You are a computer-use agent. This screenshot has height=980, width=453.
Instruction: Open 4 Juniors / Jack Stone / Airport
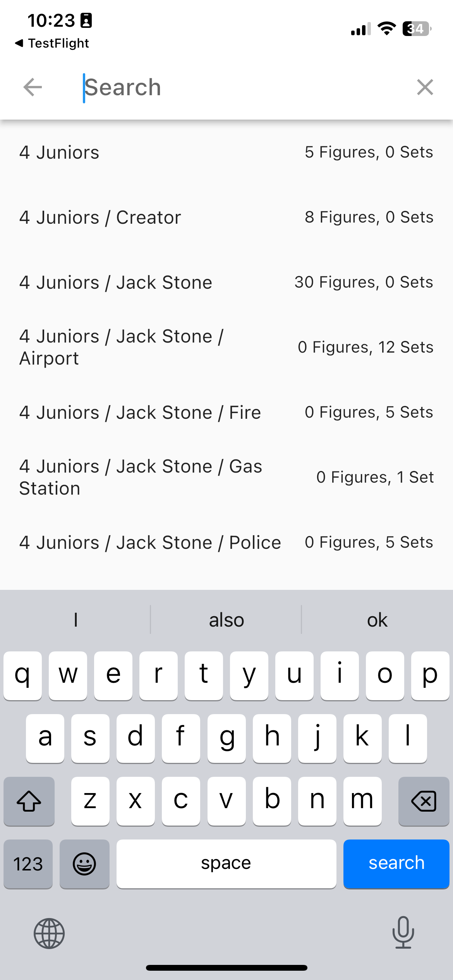[226, 347]
